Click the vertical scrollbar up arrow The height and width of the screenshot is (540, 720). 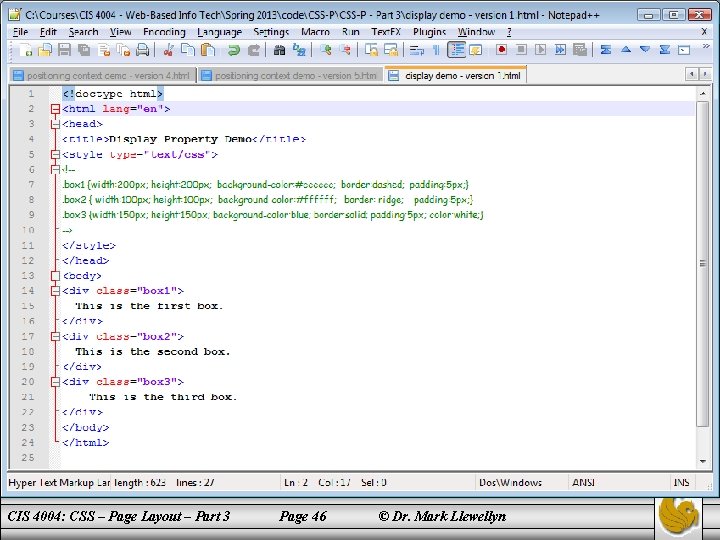[703, 93]
